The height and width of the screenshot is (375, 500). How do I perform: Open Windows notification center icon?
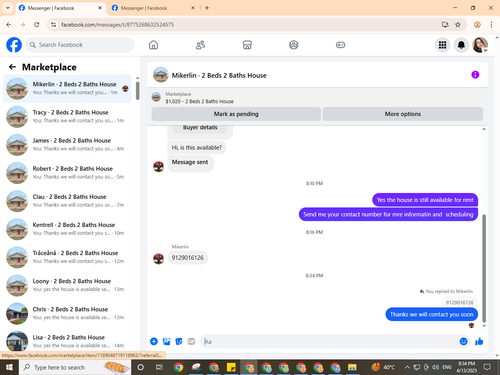487,367
